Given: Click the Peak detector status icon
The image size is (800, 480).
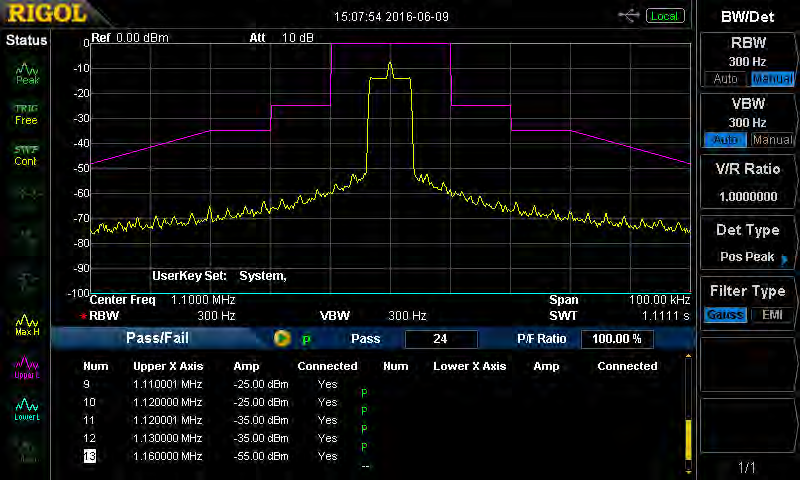Looking at the screenshot, I should pyautogui.click(x=27, y=74).
